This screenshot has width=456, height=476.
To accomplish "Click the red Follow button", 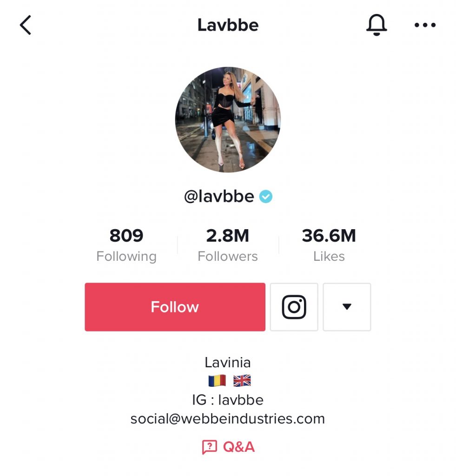I will (x=175, y=307).
